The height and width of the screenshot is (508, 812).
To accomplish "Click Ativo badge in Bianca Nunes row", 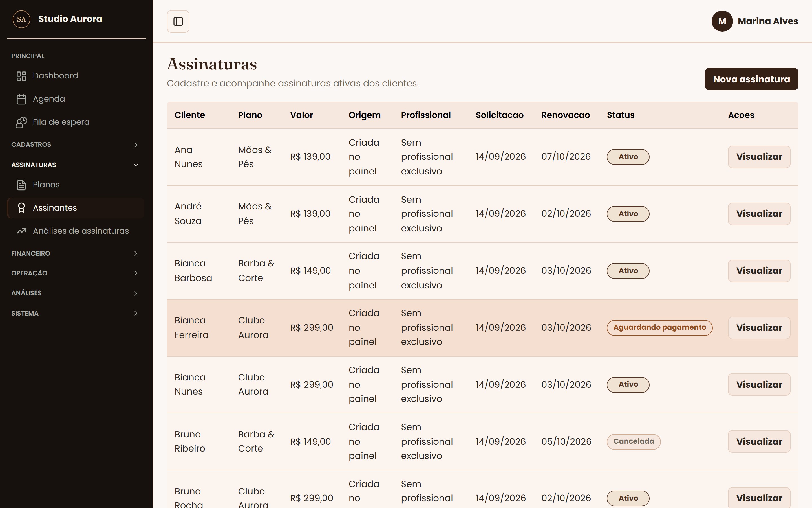I will coord(628,384).
